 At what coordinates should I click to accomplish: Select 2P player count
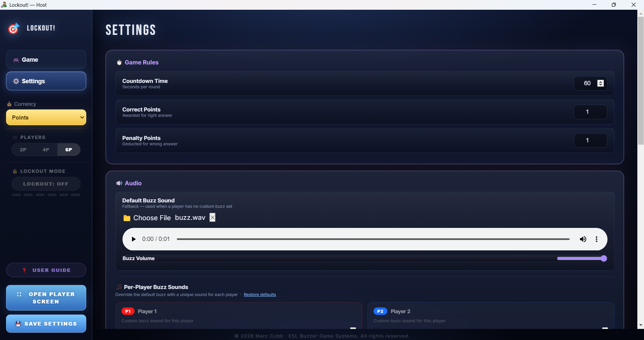click(x=23, y=150)
